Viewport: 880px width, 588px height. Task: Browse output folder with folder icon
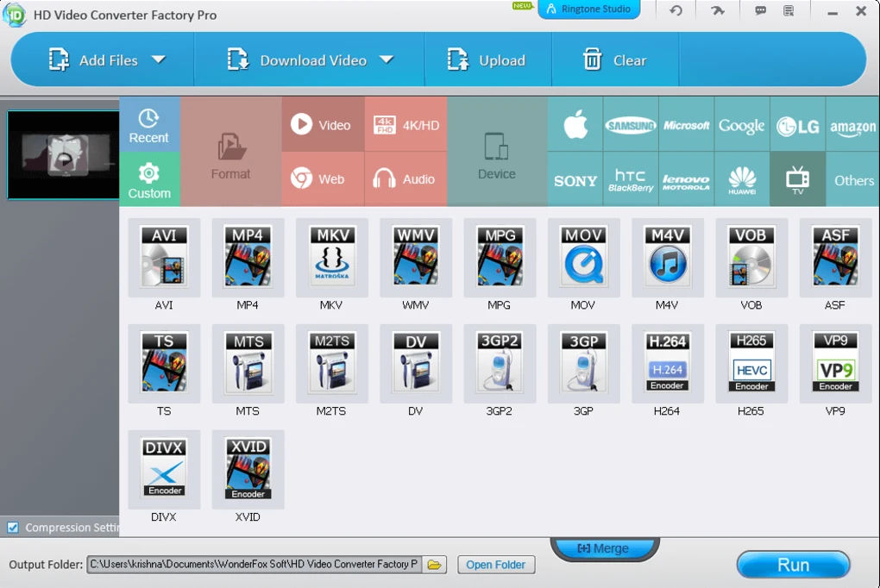coord(435,565)
